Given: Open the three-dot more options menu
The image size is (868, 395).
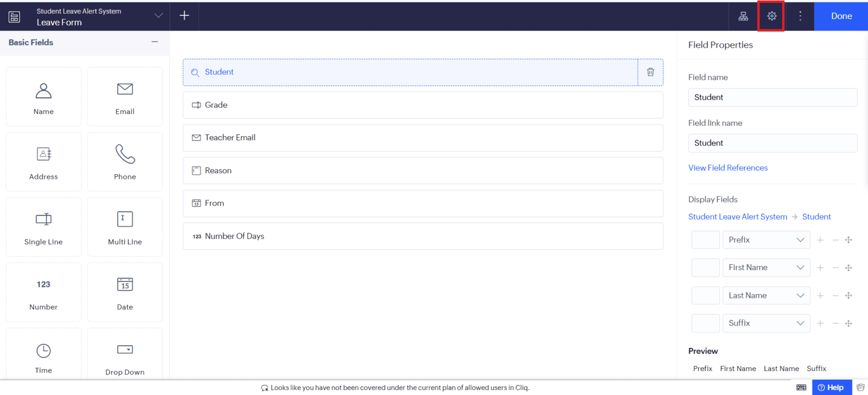Looking at the screenshot, I should (x=800, y=16).
